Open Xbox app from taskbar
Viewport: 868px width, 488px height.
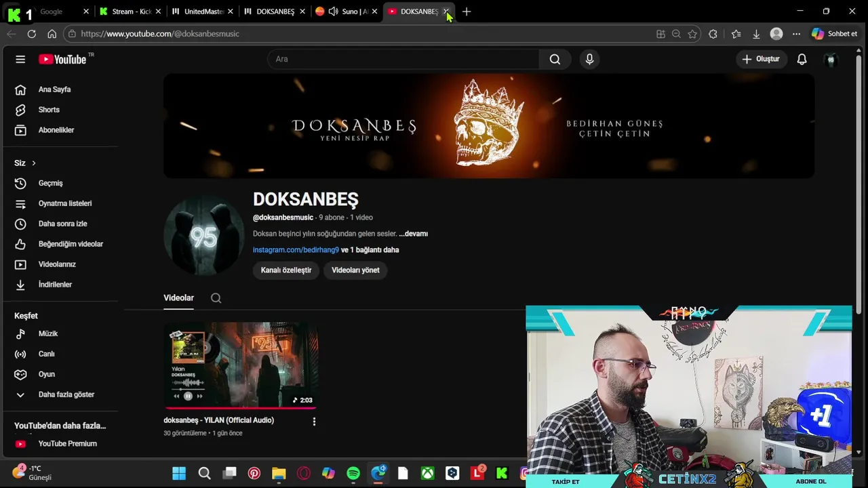pyautogui.click(x=427, y=473)
